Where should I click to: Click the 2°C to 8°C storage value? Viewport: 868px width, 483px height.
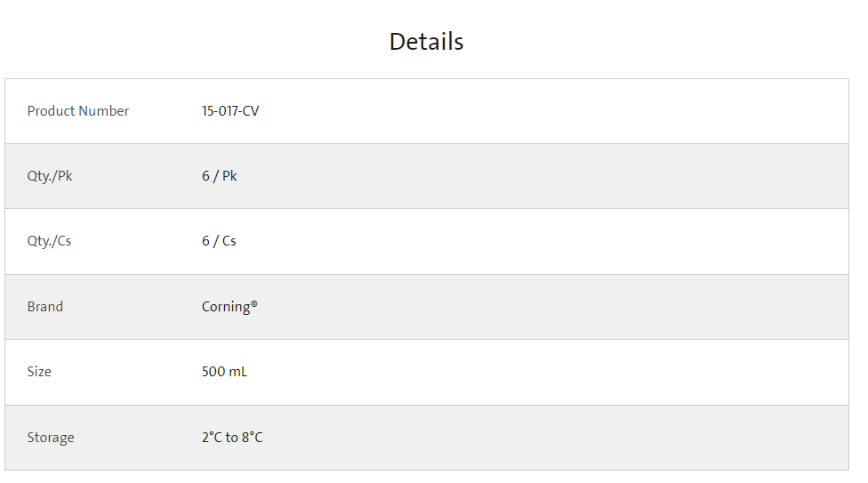coord(232,437)
